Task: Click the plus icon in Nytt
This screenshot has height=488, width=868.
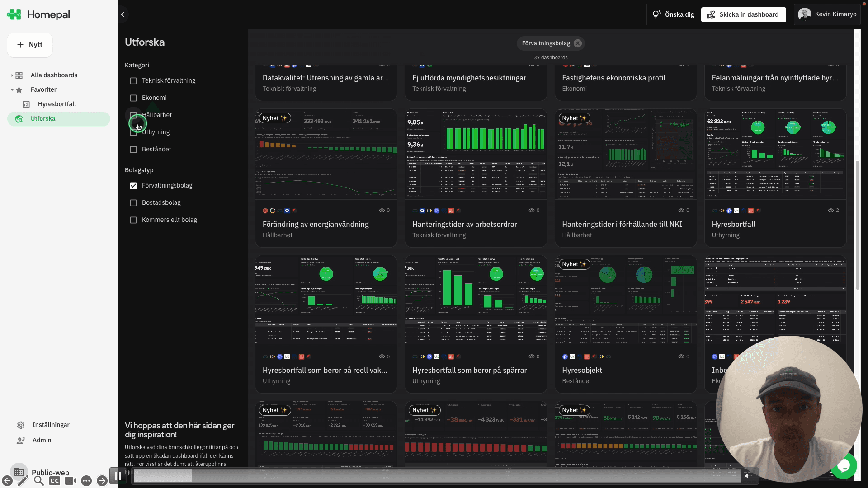Action: 20,45
